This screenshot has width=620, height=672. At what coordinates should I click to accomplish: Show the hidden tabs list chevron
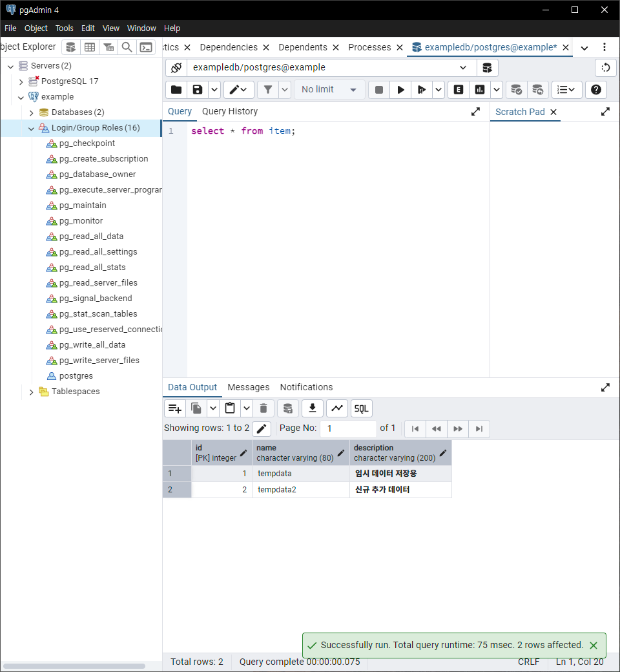click(584, 48)
